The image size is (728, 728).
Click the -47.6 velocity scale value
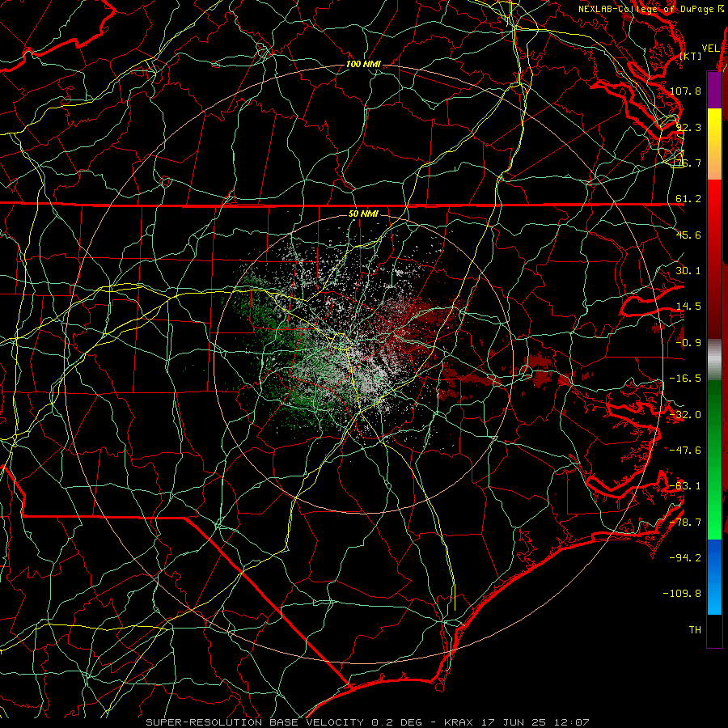(685, 451)
